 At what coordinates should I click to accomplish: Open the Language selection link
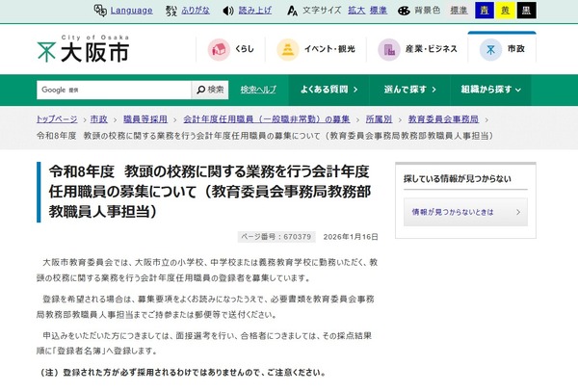pyautogui.click(x=131, y=11)
